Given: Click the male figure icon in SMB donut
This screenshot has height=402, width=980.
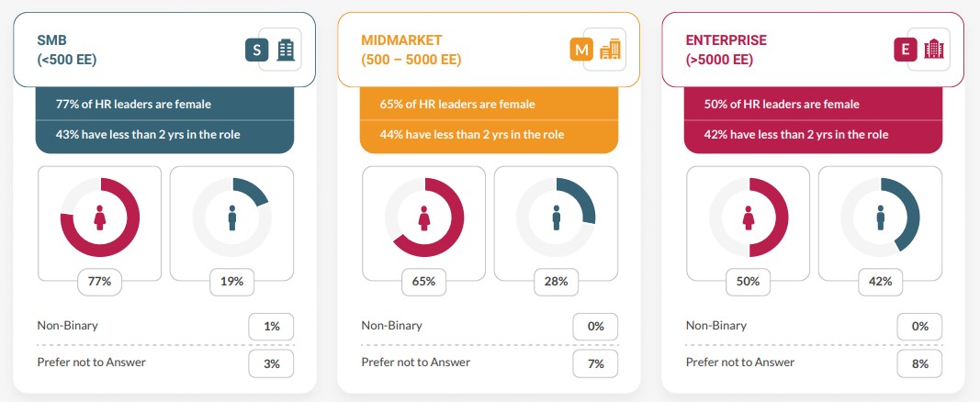Looking at the screenshot, I should [231, 218].
